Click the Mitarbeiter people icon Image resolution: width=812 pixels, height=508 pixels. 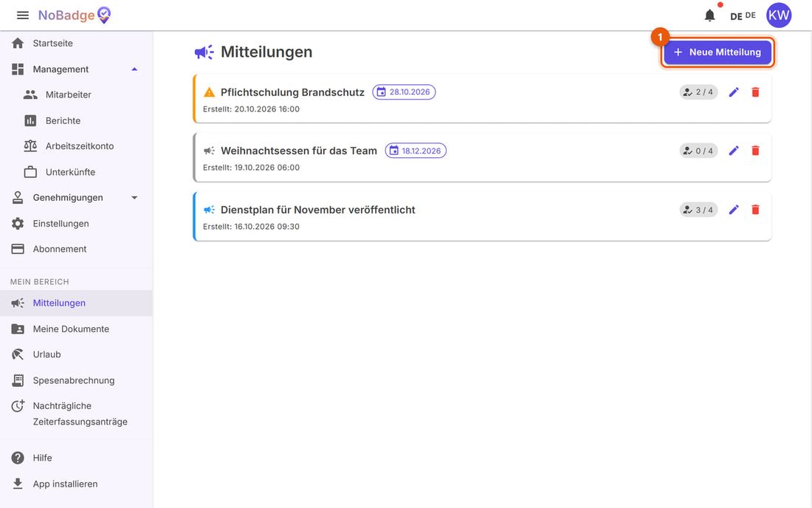[x=30, y=95]
